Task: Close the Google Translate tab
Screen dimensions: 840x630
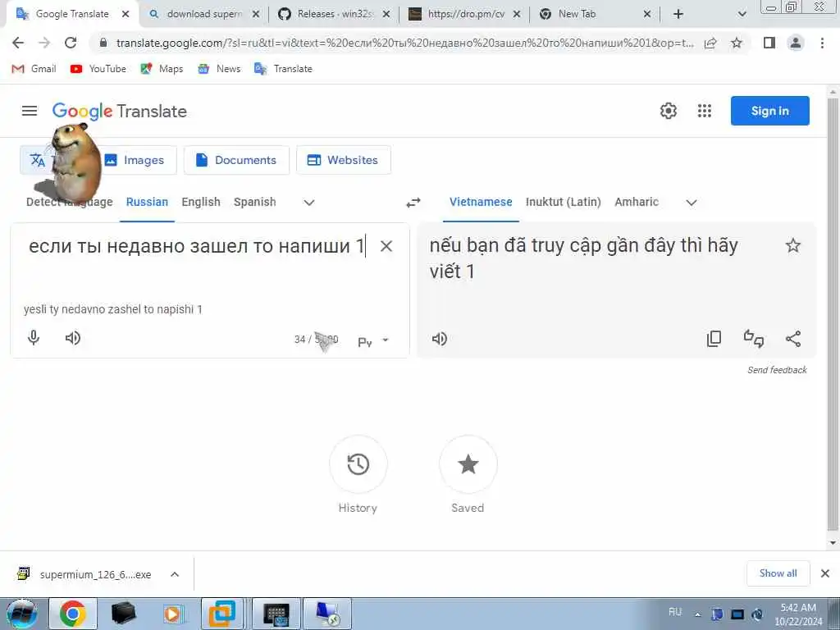Action: [126, 14]
